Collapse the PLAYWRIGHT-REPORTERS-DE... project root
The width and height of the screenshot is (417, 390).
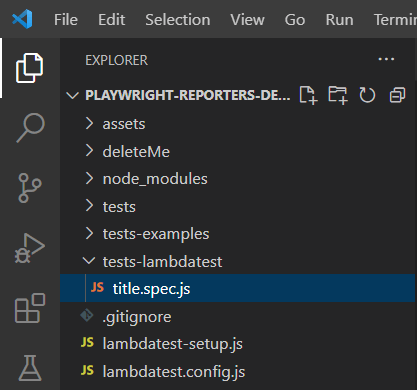(x=72, y=96)
